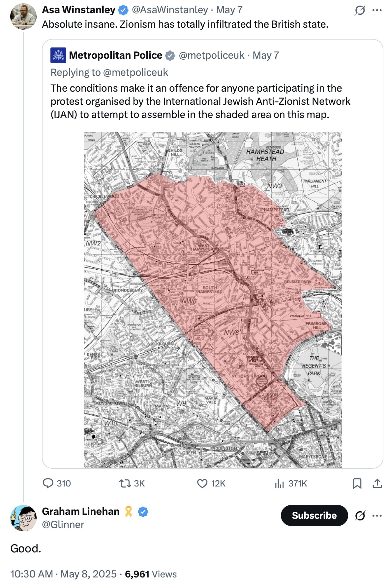389x588 pixels.
Task: Open more options menu on Asa Winstanley's post
Action: [377, 10]
